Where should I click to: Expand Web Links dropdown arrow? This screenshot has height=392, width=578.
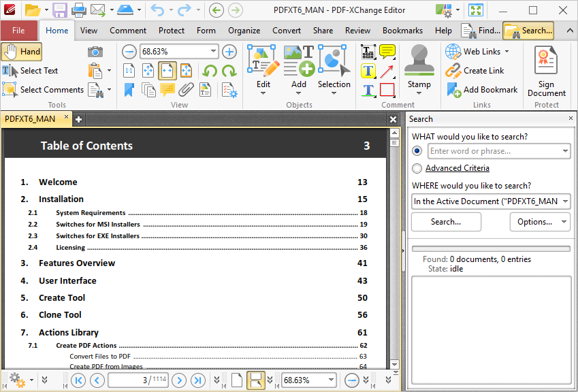pyautogui.click(x=507, y=52)
